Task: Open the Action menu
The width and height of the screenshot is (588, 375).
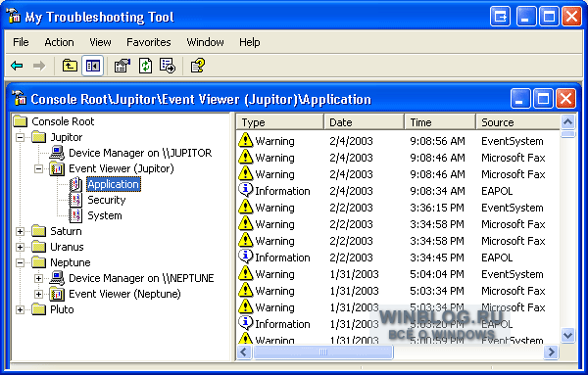Action: (x=59, y=42)
